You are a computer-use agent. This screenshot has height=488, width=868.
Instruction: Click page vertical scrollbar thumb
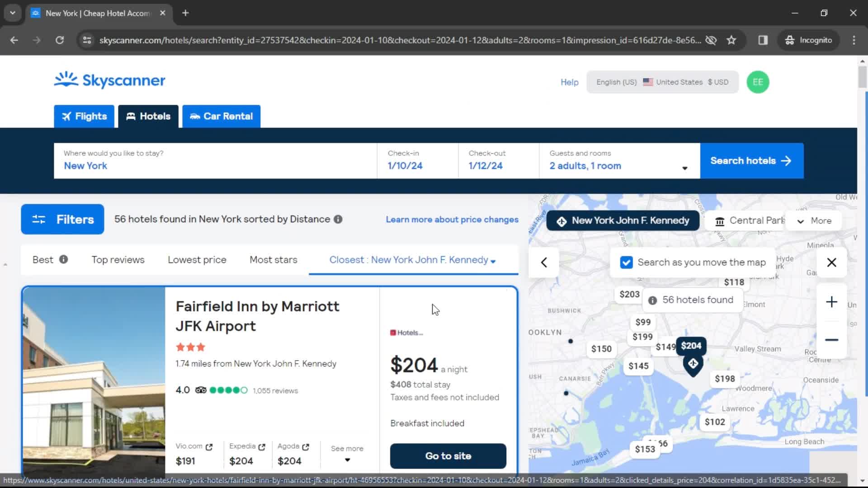click(x=863, y=77)
